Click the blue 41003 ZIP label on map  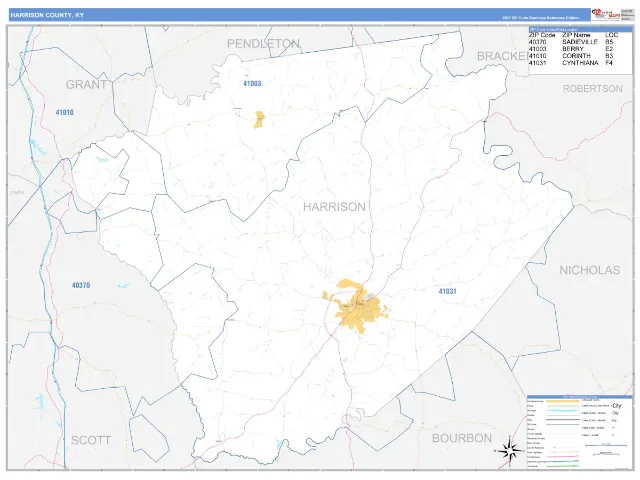(x=252, y=84)
